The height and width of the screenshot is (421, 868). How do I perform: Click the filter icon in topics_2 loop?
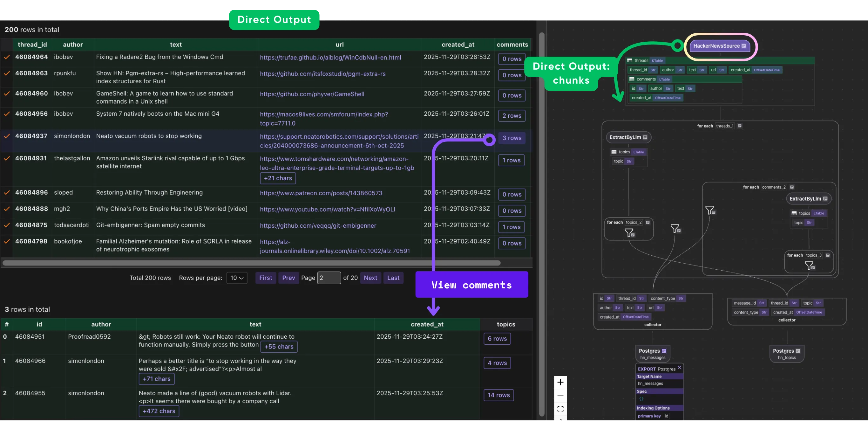pyautogui.click(x=629, y=233)
